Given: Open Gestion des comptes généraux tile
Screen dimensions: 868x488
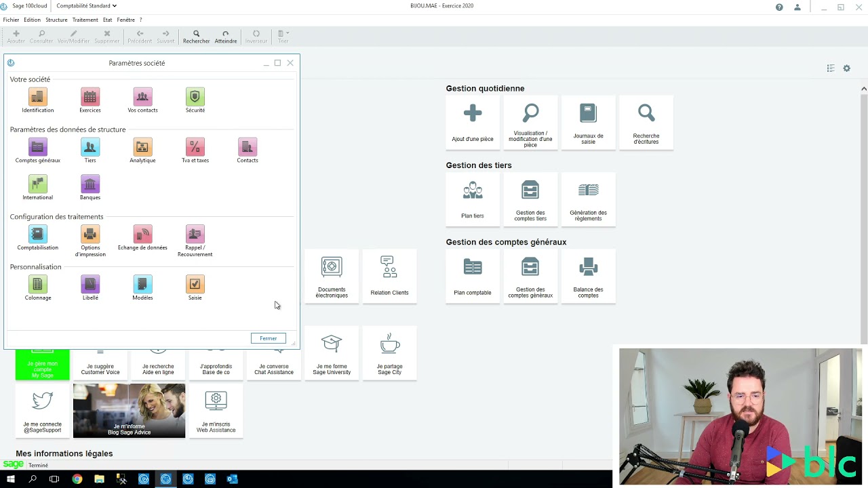Looking at the screenshot, I should click(x=530, y=276).
